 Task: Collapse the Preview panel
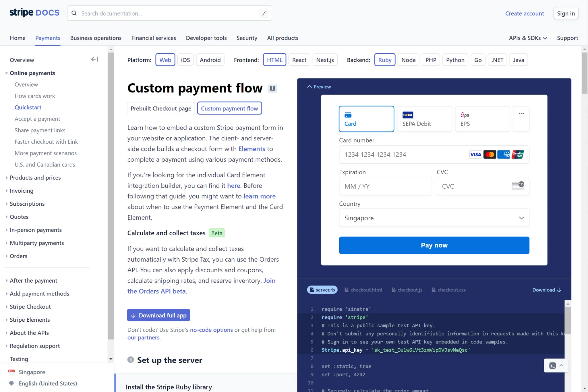[x=319, y=86]
